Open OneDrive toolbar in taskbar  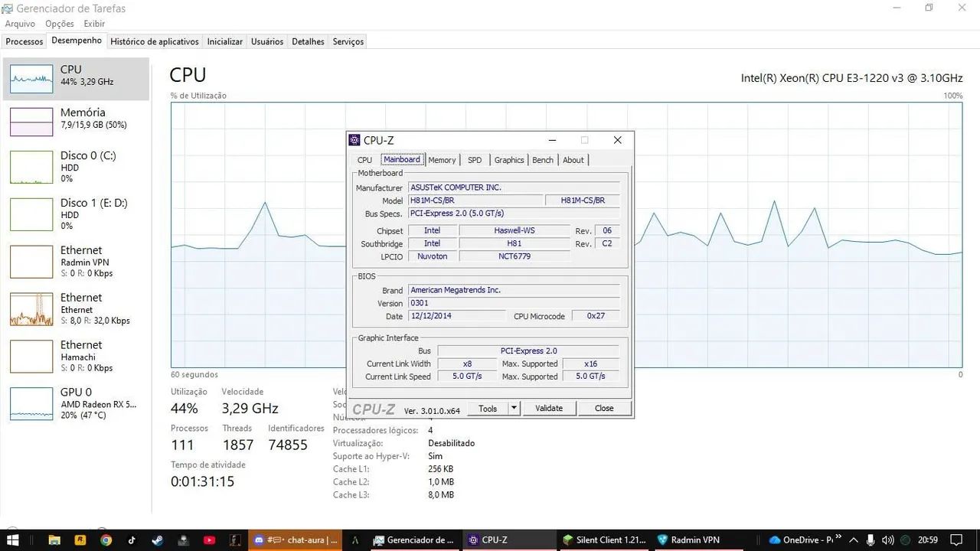[801, 540]
